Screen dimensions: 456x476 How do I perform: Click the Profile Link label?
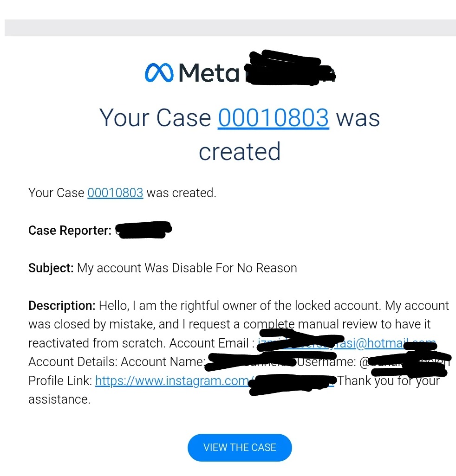60,381
